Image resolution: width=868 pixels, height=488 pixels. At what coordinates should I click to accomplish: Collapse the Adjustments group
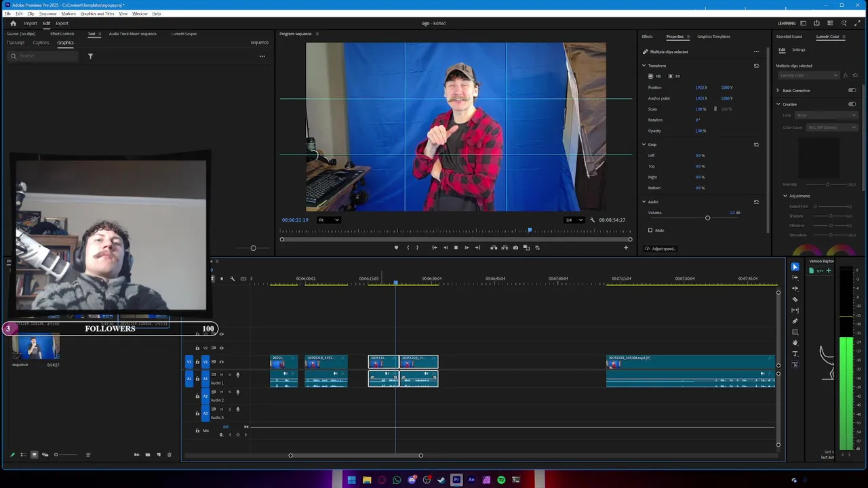pyautogui.click(x=785, y=196)
